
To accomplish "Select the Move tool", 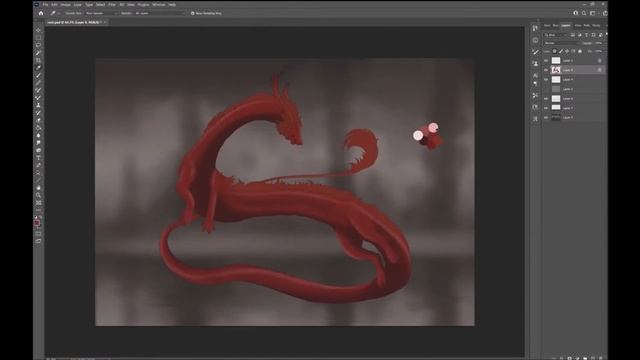I will pos(39,30).
